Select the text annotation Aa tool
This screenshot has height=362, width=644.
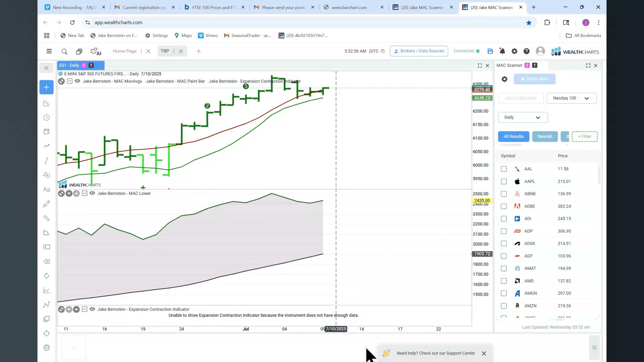[47, 189]
